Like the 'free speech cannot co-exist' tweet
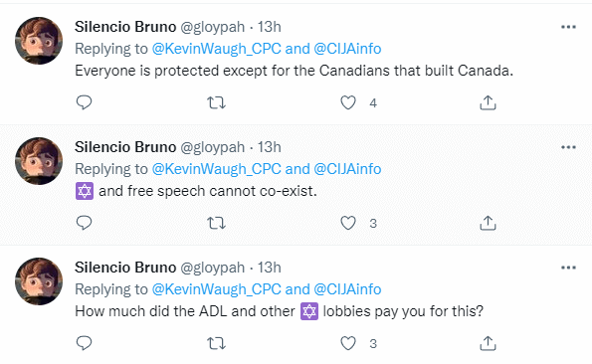This screenshot has width=592, height=364. tap(348, 223)
